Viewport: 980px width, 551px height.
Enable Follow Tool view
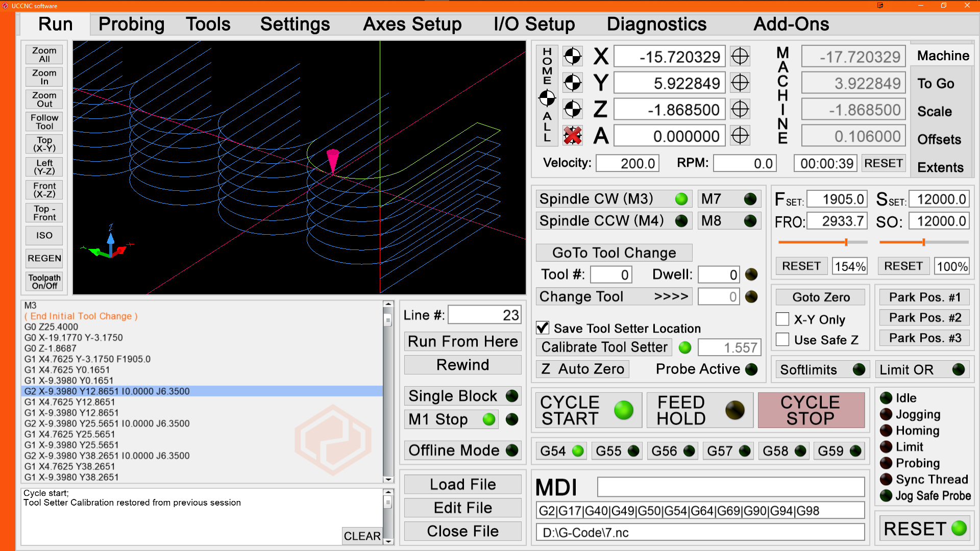coord(44,122)
